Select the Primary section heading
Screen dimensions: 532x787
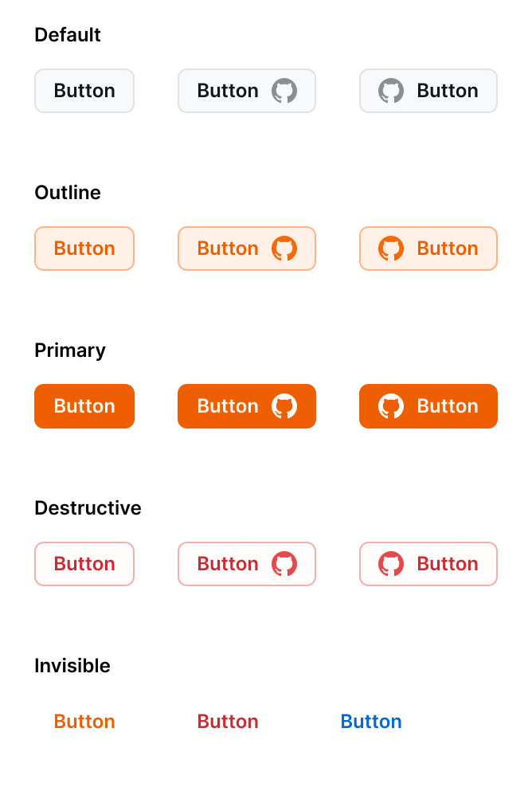pyautogui.click(x=70, y=350)
